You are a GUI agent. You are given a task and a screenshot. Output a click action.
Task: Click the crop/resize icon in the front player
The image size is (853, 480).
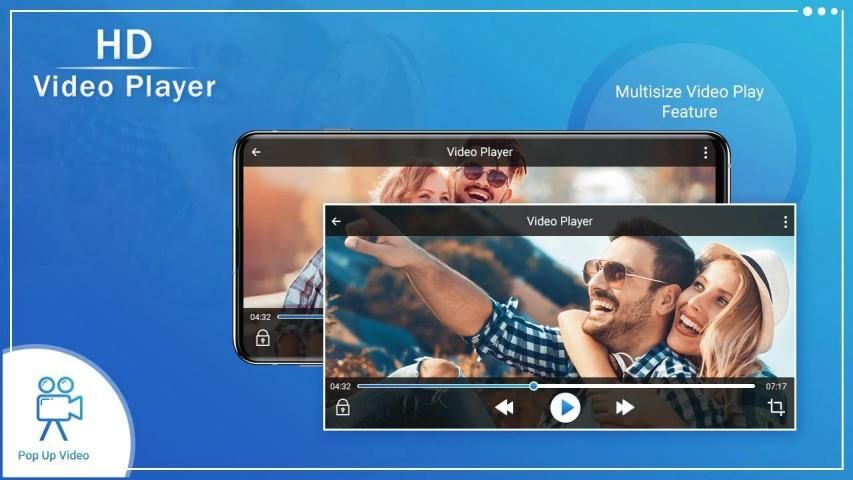[776, 407]
